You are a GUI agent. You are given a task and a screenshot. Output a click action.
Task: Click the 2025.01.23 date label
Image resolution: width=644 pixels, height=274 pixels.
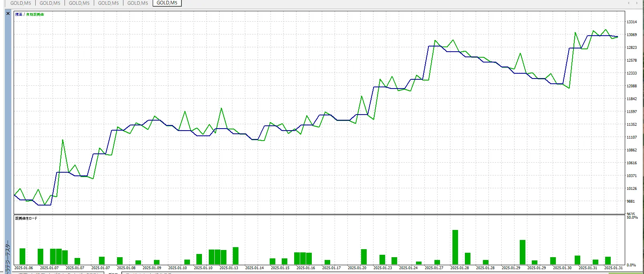(383, 268)
